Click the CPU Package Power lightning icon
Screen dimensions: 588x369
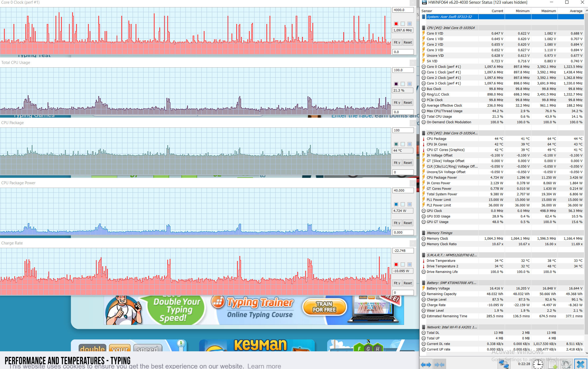[x=424, y=177]
